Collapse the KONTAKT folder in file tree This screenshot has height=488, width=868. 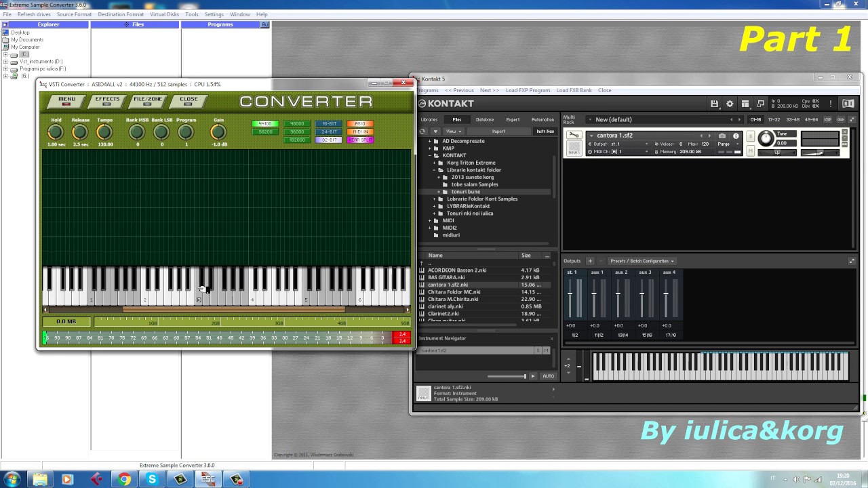(430, 155)
